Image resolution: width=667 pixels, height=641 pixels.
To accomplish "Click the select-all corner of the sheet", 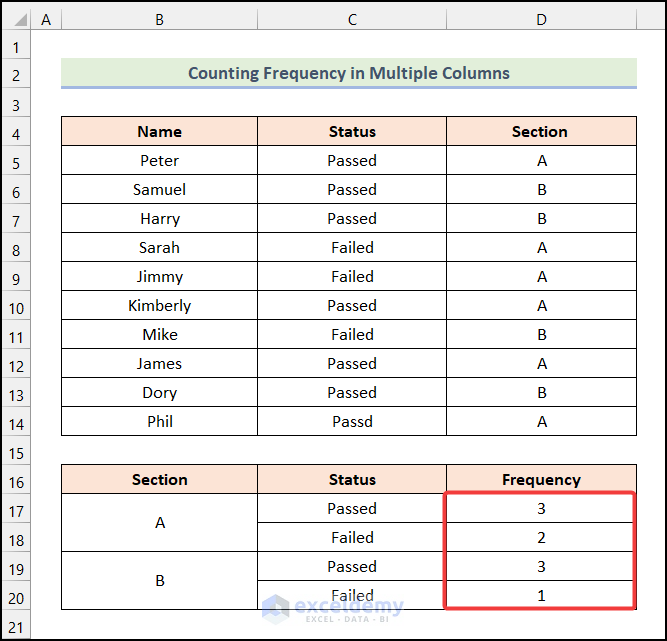I will 16,20.
